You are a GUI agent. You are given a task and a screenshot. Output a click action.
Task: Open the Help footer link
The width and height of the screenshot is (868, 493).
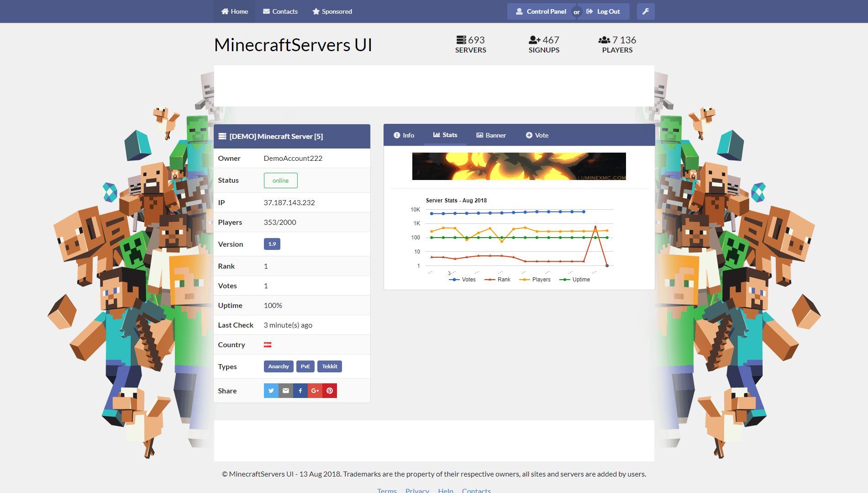pos(446,490)
